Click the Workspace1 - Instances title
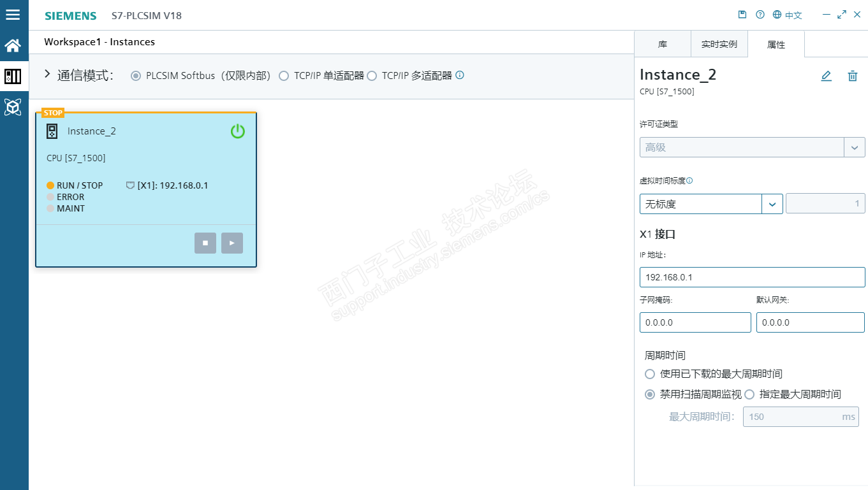Image resolution: width=868 pixels, height=490 pixels. [x=99, y=42]
